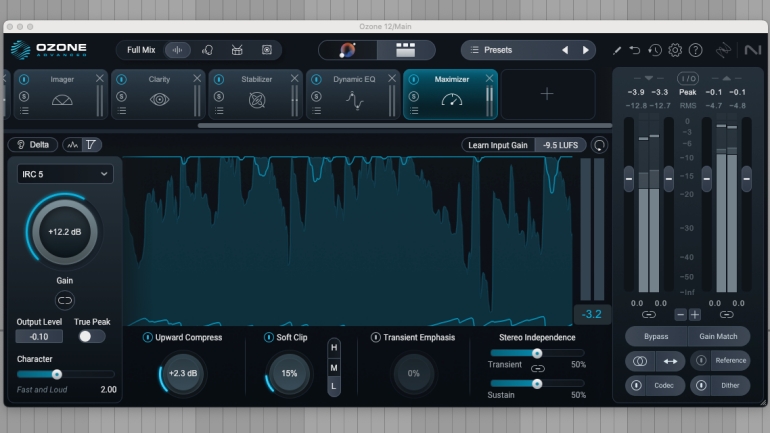Select the M soft clip mode

(x=334, y=368)
